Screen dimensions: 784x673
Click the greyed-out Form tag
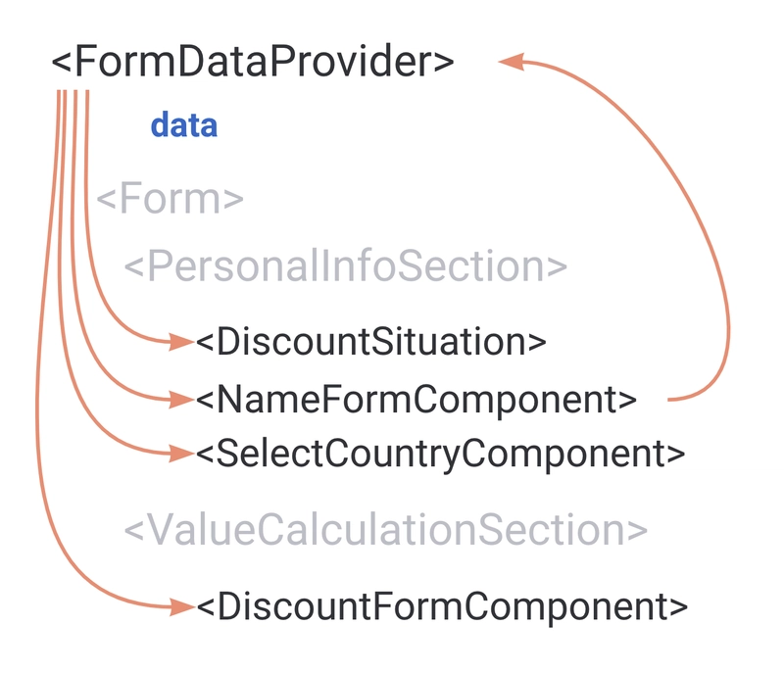coord(170,199)
